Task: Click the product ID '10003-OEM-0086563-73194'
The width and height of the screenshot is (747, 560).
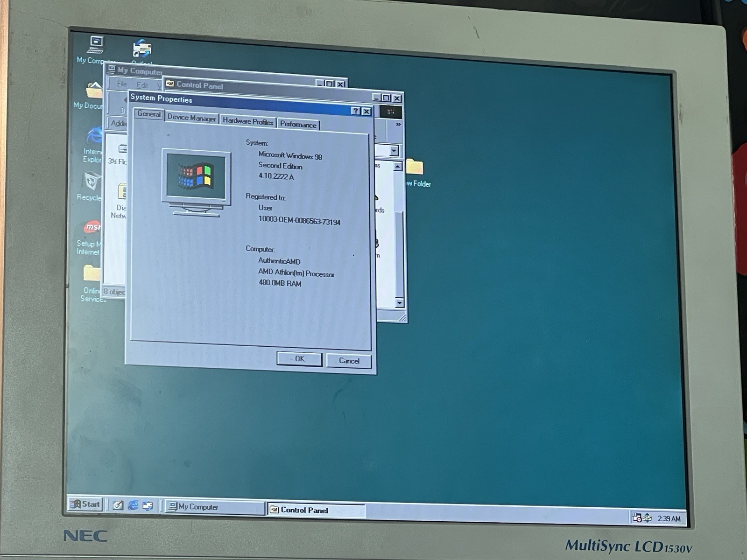Action: [299, 221]
